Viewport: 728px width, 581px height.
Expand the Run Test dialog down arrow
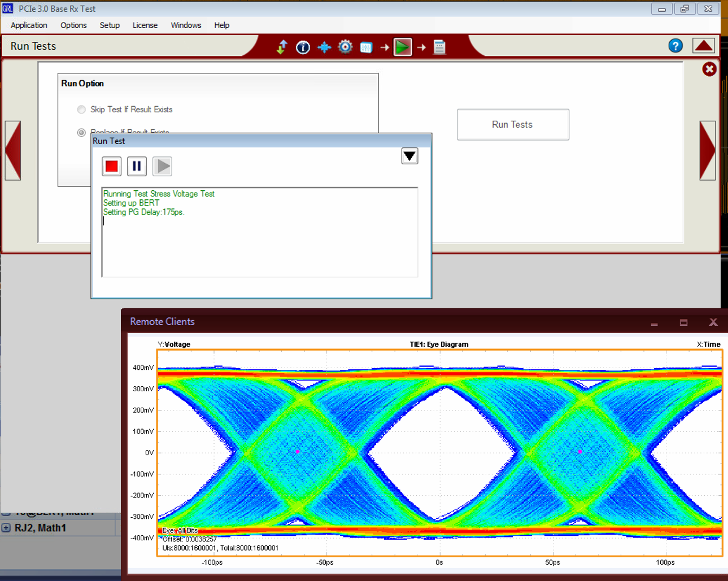409,156
